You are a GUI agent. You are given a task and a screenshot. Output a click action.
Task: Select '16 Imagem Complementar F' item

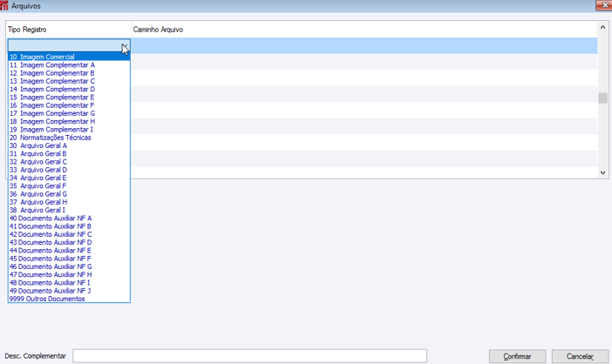click(x=69, y=105)
